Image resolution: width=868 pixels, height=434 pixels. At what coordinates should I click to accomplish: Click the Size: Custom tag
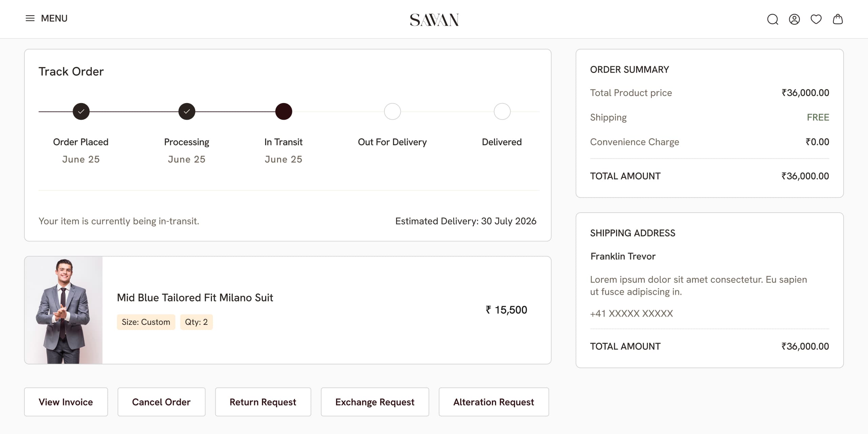(x=146, y=322)
